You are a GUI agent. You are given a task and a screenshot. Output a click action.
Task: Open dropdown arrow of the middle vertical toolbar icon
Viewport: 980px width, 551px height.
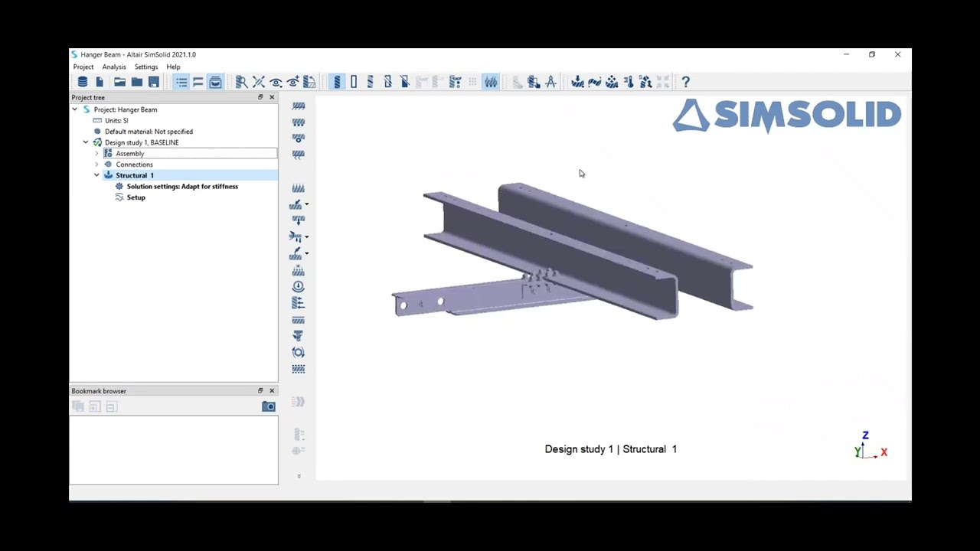(307, 236)
